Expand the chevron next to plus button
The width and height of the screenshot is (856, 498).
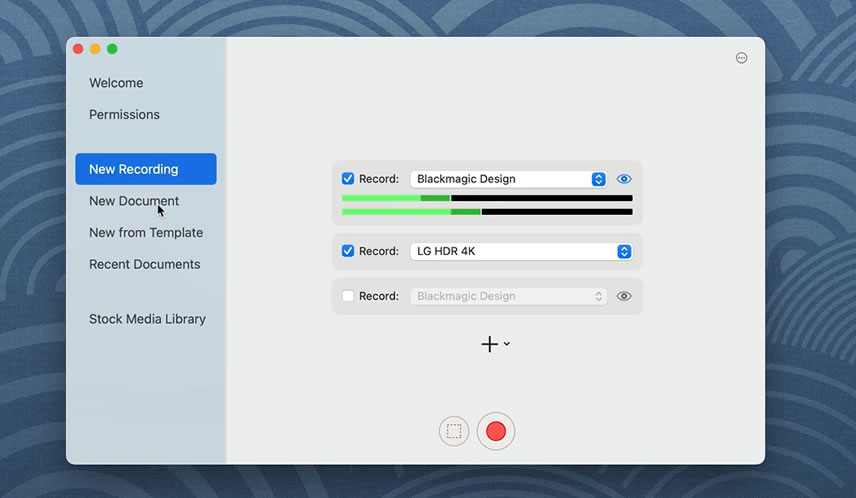click(507, 344)
